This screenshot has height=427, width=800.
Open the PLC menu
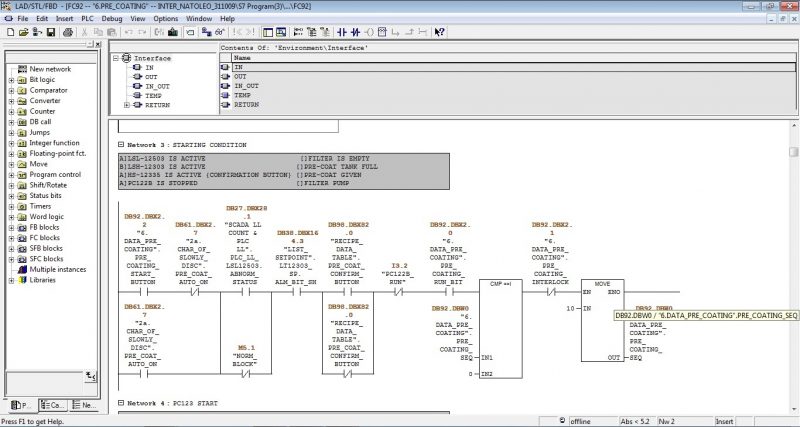(88, 18)
